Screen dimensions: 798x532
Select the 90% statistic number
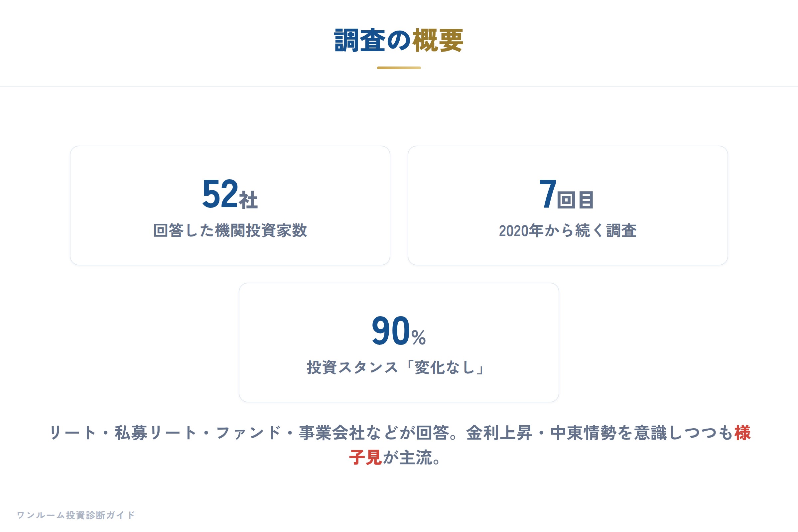pyautogui.click(x=399, y=331)
